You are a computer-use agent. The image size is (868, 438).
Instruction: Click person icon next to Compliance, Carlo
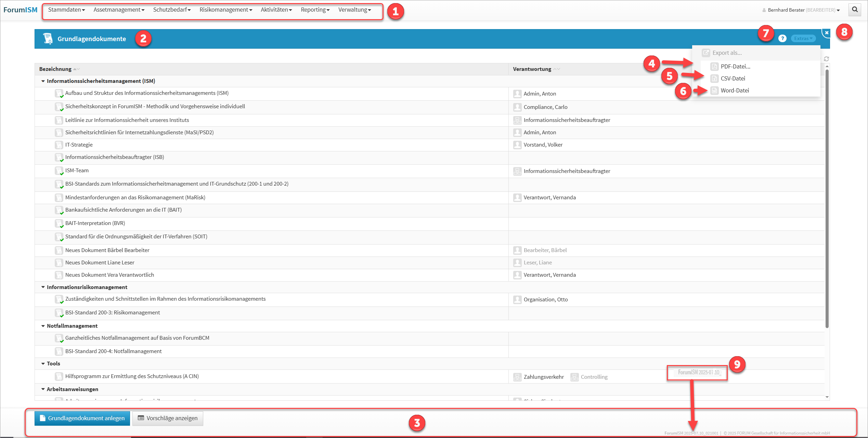click(517, 107)
